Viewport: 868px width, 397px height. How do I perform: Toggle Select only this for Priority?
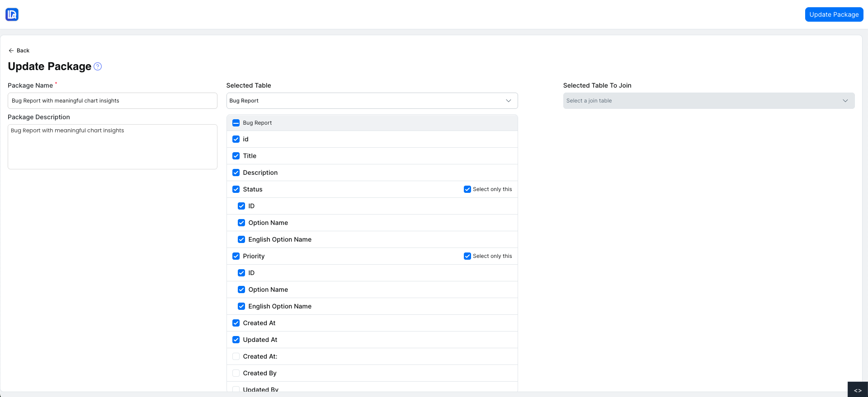(x=467, y=256)
